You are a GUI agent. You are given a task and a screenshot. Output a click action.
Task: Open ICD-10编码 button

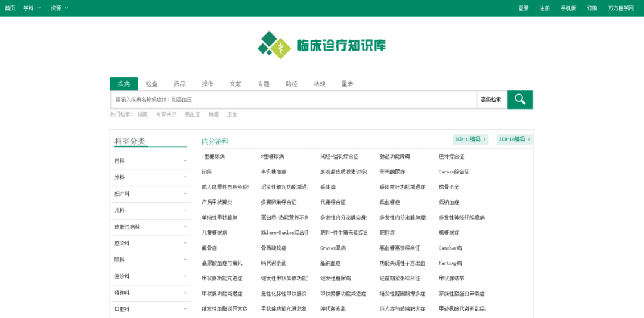[x=515, y=139]
